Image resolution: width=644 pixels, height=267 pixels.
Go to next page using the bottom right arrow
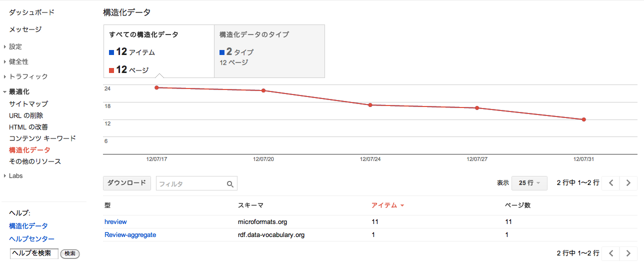628,253
